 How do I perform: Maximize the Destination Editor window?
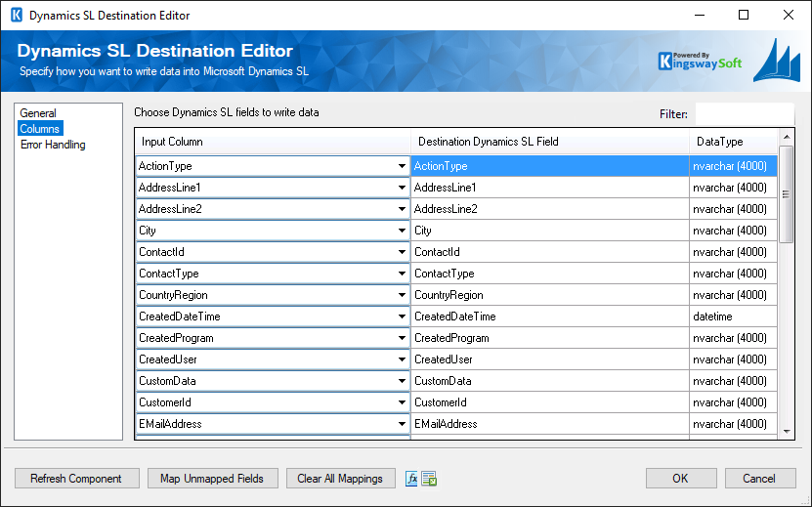click(x=744, y=15)
